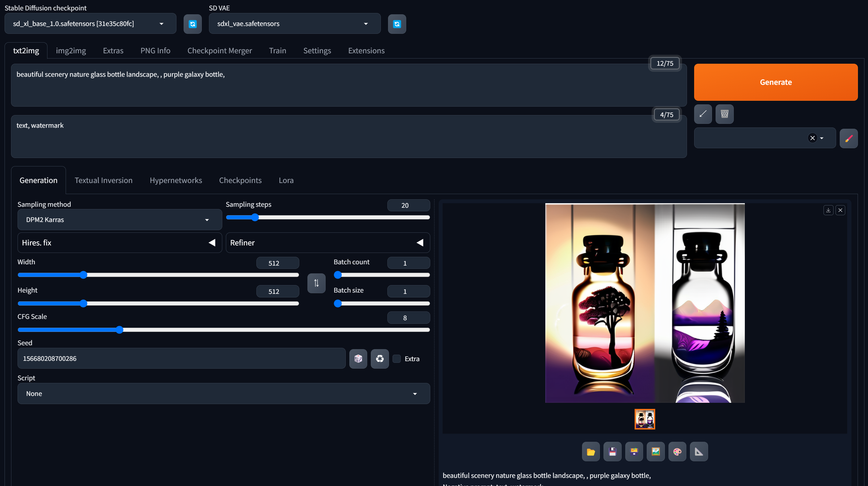The width and height of the screenshot is (868, 486).
Task: Click the refresh checkpoint list icon
Action: tap(192, 24)
